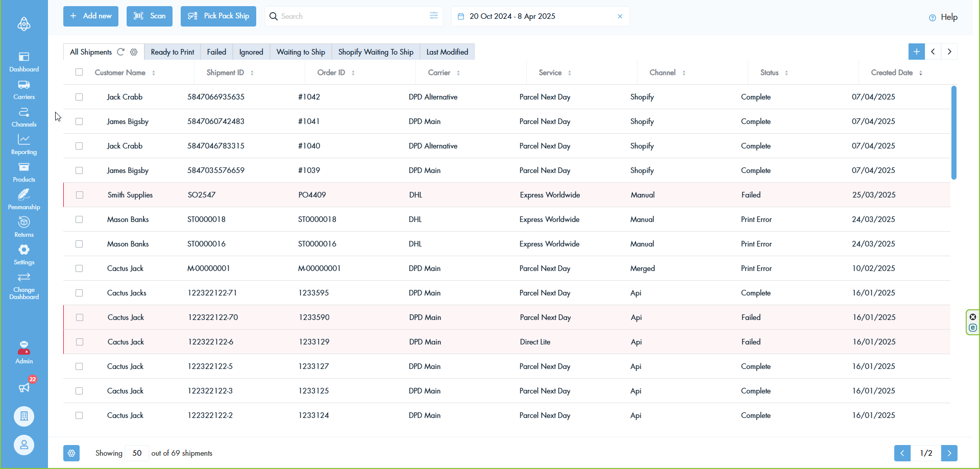Sort by Channel column arrows
The height and width of the screenshot is (469, 980).
click(x=684, y=73)
